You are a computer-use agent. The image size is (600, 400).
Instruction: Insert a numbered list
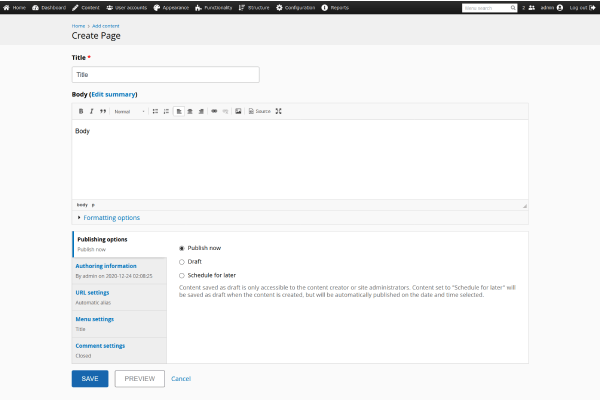[166, 111]
